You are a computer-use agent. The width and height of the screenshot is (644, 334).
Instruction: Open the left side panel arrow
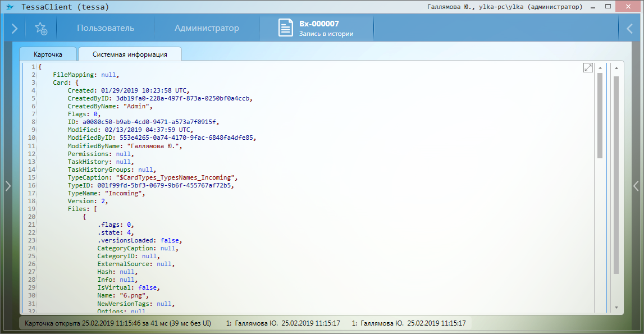click(x=8, y=186)
